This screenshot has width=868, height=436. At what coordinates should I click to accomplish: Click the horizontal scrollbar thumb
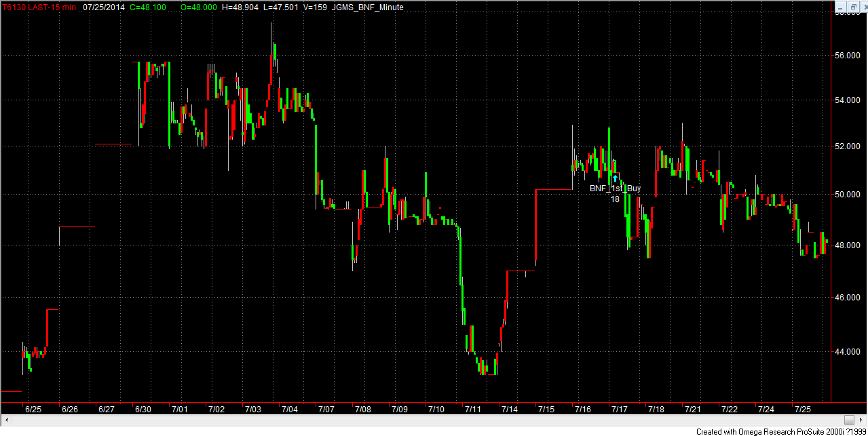[x=849, y=420]
